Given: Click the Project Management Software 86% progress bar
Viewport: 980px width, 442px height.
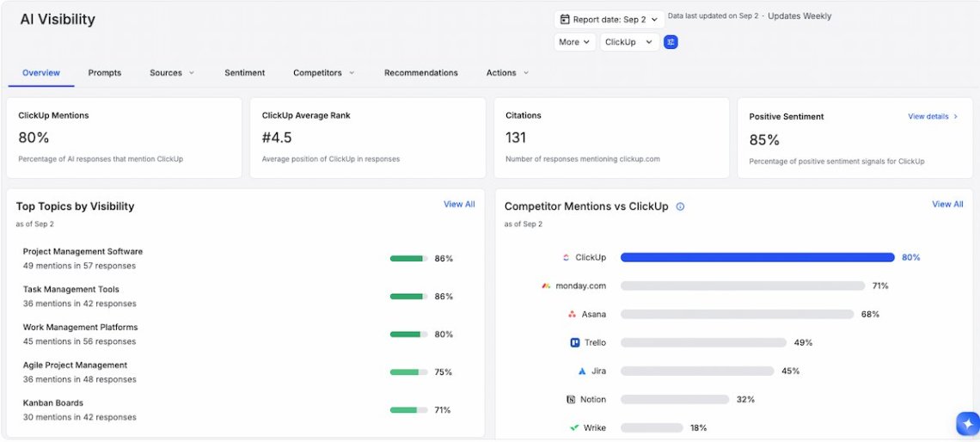Looking at the screenshot, I should (x=408, y=258).
